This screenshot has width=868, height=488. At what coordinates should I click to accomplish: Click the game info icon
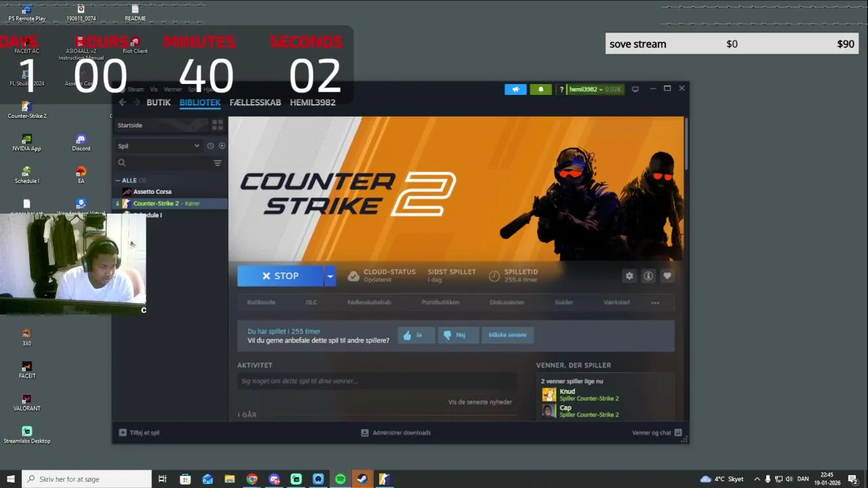pyautogui.click(x=648, y=276)
